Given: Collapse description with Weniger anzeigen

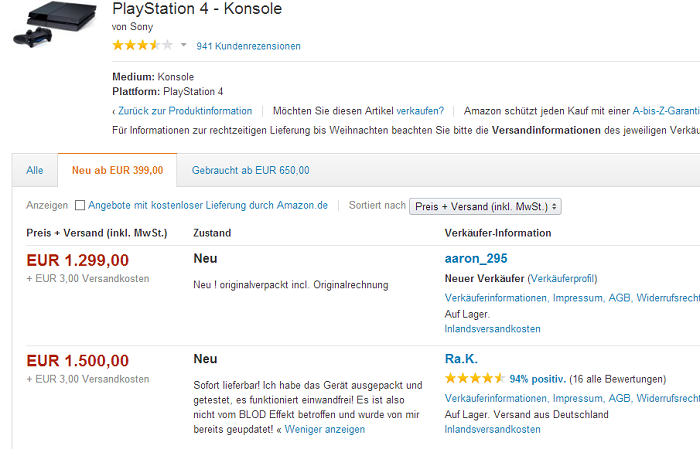Looking at the screenshot, I should [x=325, y=429].
